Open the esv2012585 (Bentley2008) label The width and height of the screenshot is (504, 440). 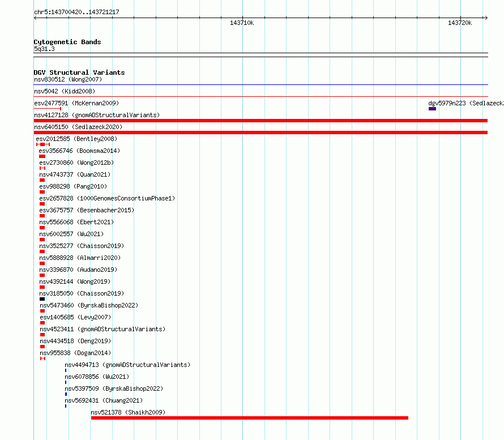[x=76, y=139]
